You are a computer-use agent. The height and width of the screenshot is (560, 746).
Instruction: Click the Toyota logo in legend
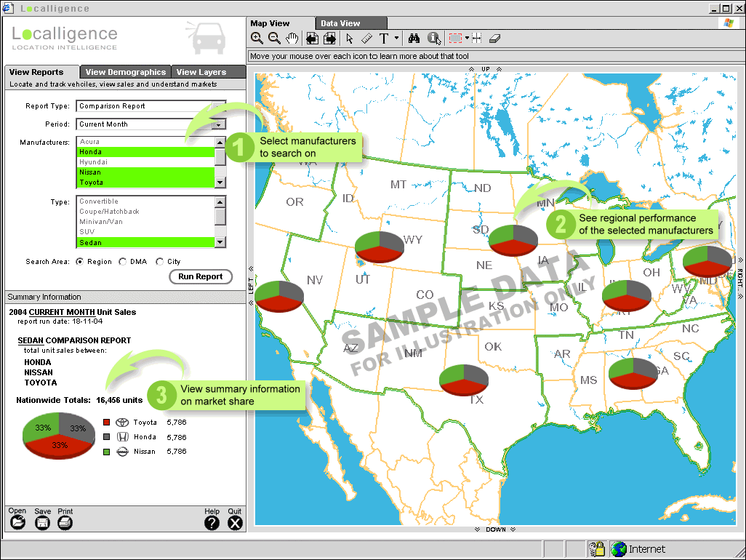(x=122, y=423)
